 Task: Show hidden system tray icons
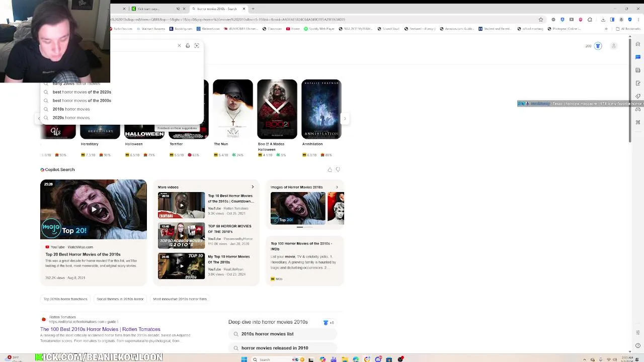[x=585, y=359]
